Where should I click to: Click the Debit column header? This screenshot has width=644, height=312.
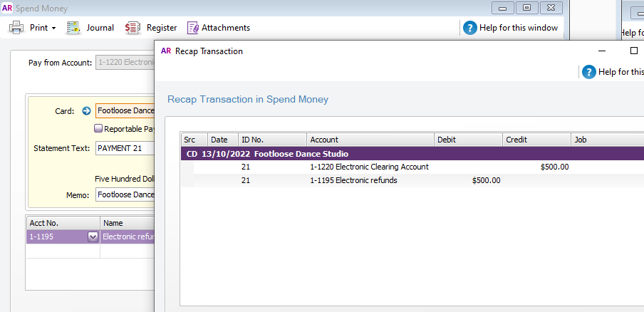pos(467,140)
